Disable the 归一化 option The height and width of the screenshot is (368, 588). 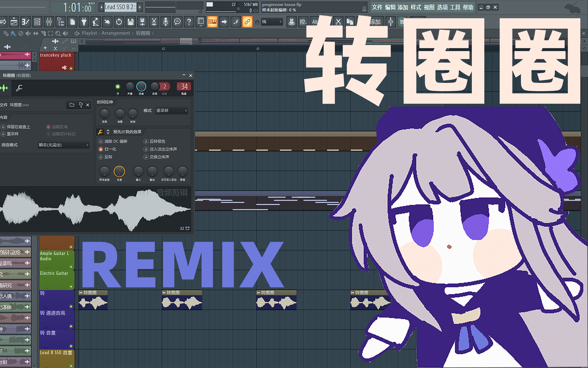(101, 149)
